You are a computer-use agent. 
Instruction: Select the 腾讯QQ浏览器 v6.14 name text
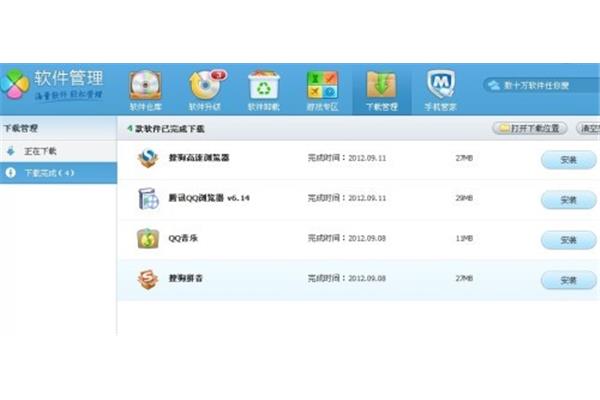pos(209,198)
